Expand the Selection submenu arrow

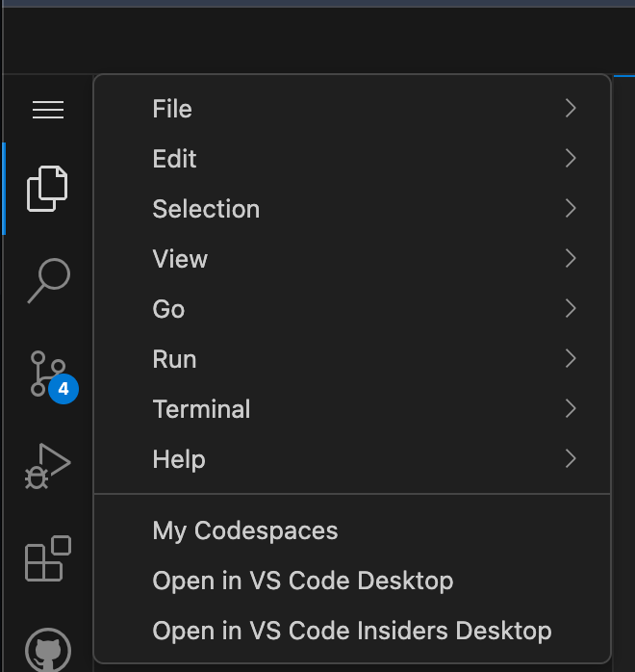click(571, 209)
